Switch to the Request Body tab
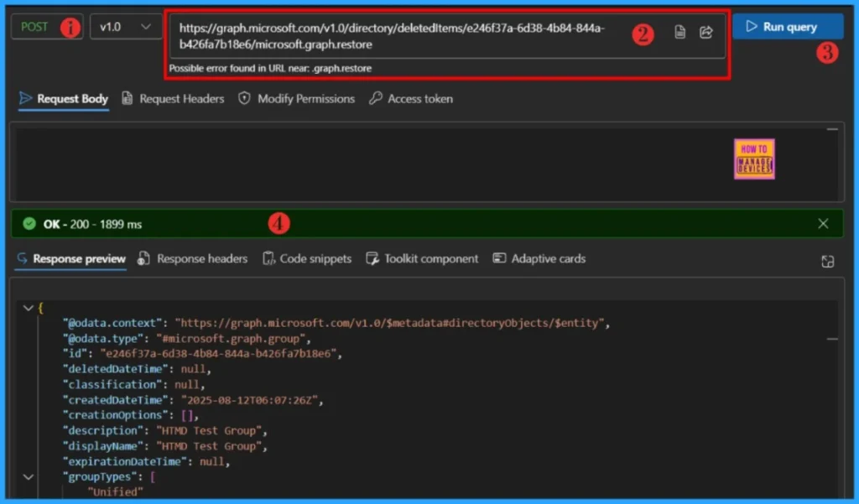 [64, 99]
